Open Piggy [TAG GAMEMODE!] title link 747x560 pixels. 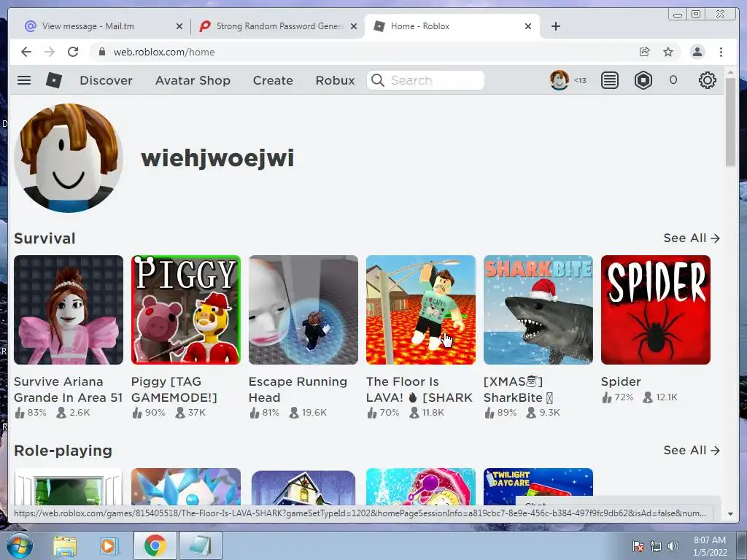(x=174, y=389)
